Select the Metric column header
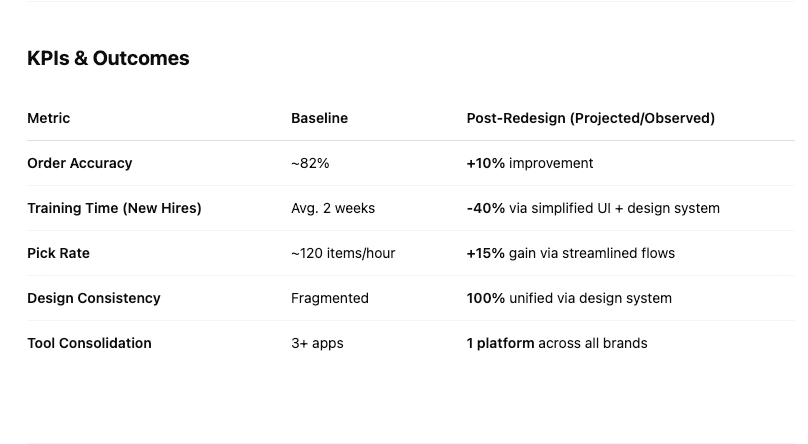The width and height of the screenshot is (808, 444). click(x=48, y=118)
